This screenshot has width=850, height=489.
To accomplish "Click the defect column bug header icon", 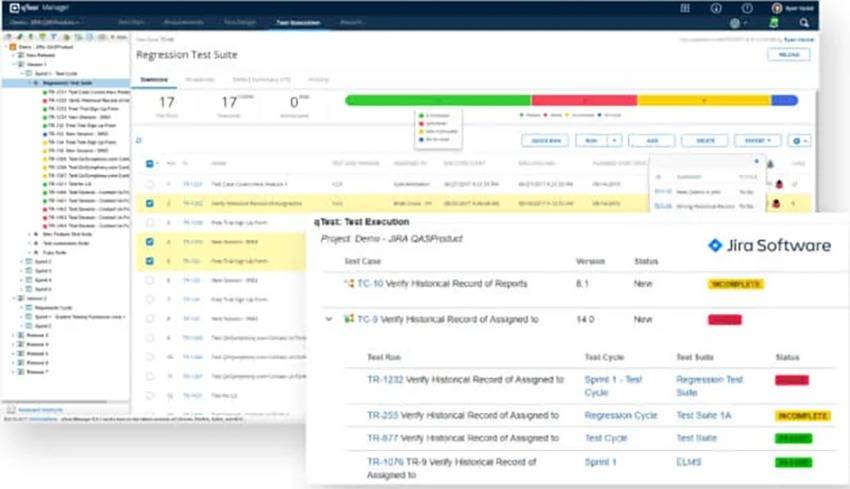I will tap(770, 164).
